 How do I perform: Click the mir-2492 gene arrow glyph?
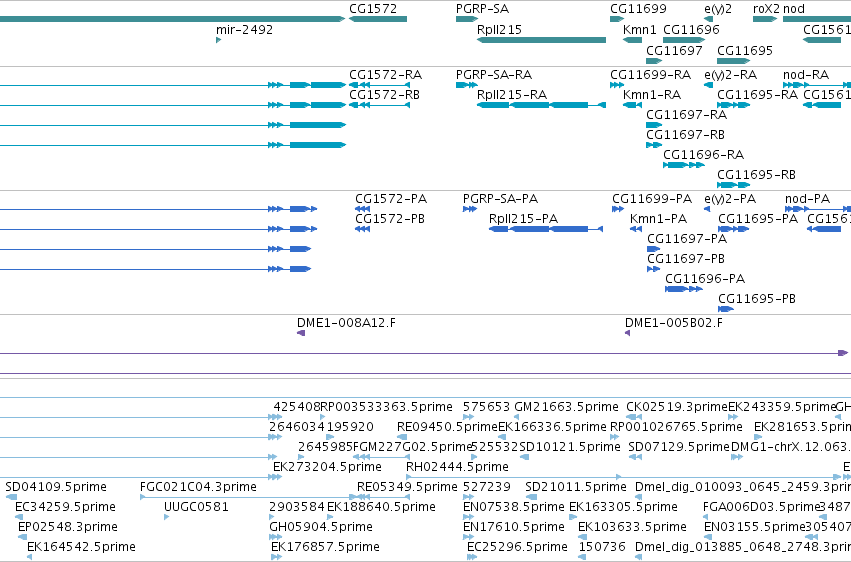click(x=218, y=40)
